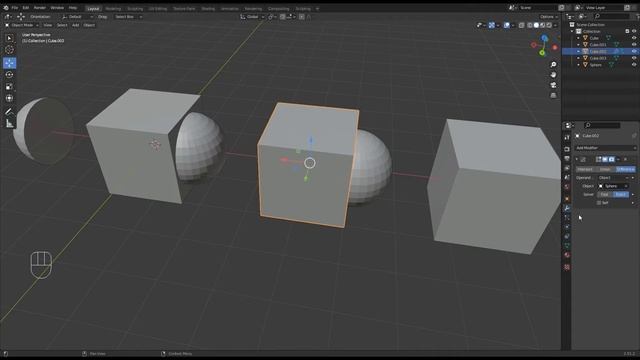Select the Scale tool
This screenshot has width=640, height=360.
click(9, 87)
